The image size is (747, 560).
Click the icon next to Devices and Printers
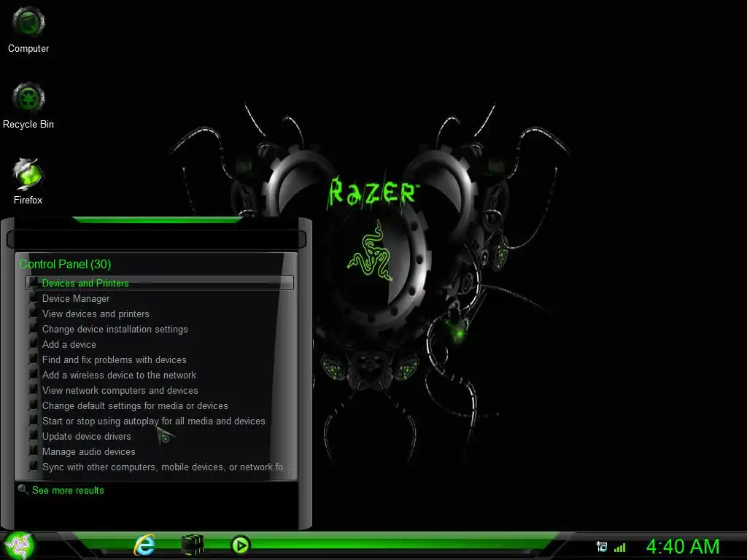[x=34, y=283]
